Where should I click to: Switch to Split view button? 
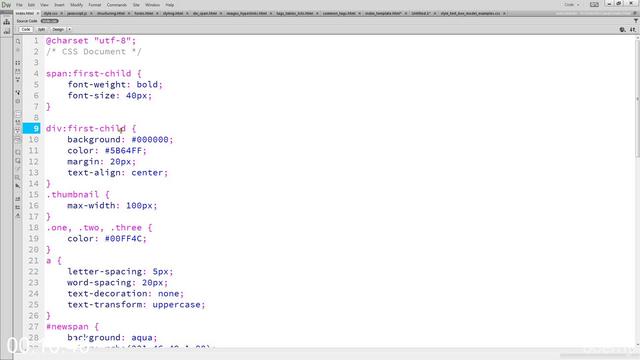(41, 29)
